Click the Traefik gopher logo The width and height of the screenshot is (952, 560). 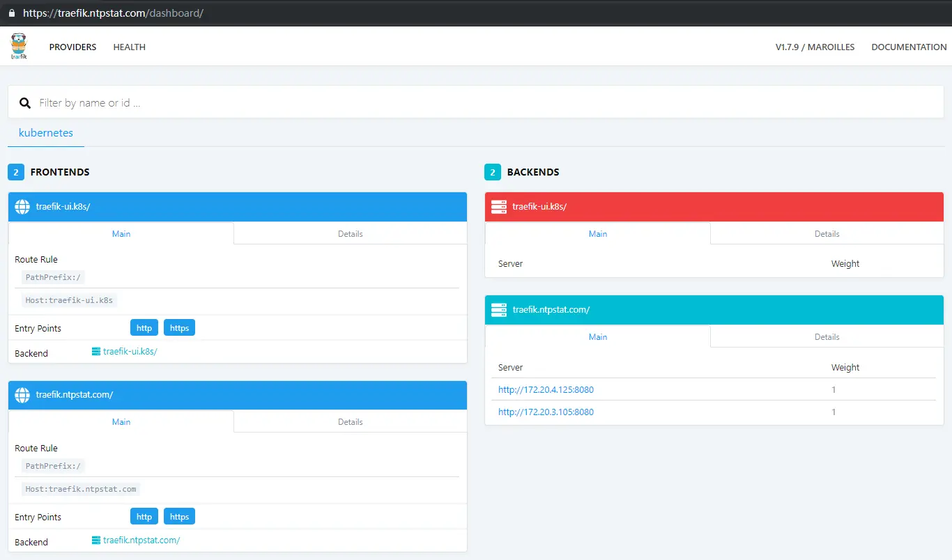[19, 47]
